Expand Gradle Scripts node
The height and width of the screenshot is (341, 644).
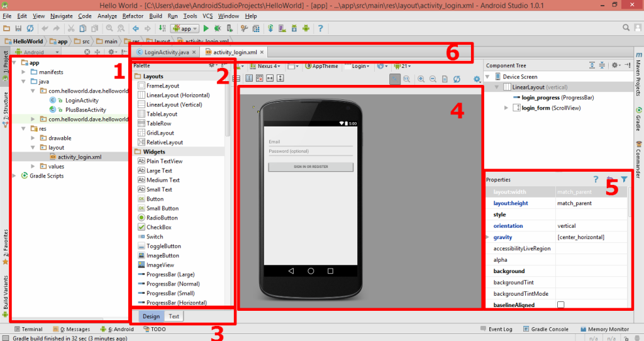(14, 176)
